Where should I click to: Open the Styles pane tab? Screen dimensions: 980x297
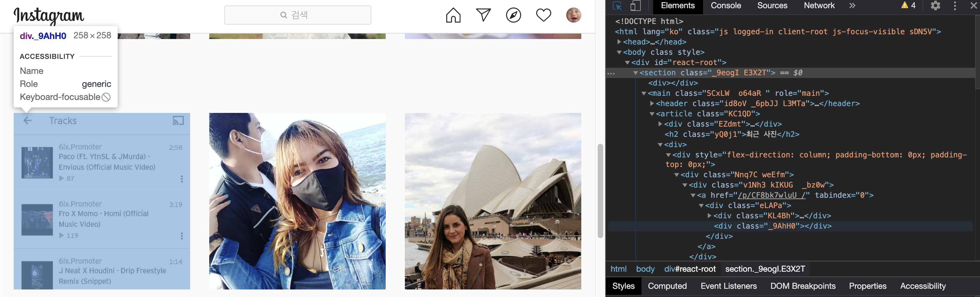tap(623, 286)
